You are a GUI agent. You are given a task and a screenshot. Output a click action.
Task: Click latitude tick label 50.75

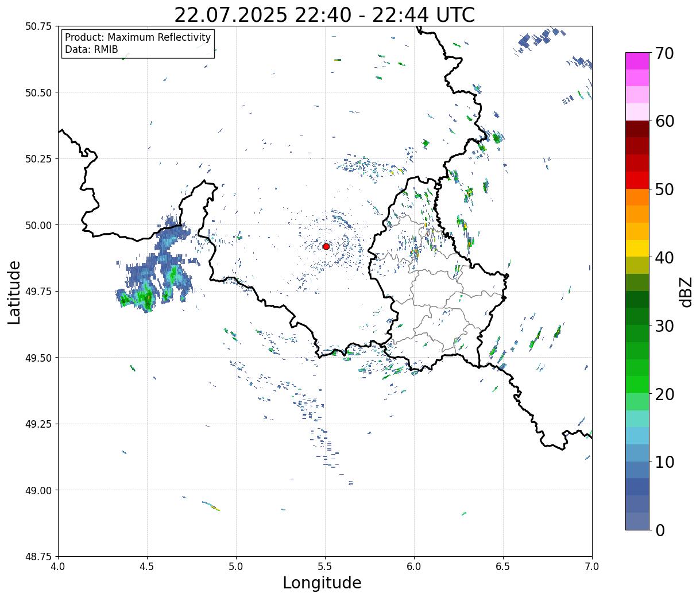[x=38, y=26]
